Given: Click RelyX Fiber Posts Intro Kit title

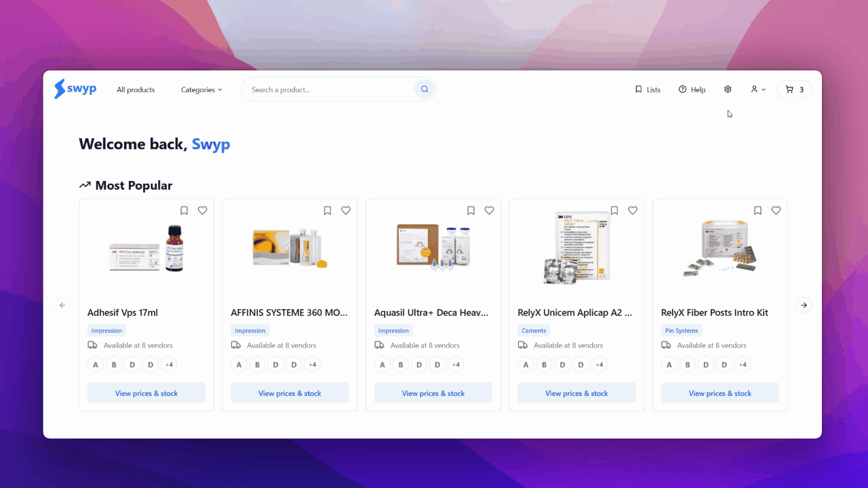Looking at the screenshot, I should pos(715,312).
